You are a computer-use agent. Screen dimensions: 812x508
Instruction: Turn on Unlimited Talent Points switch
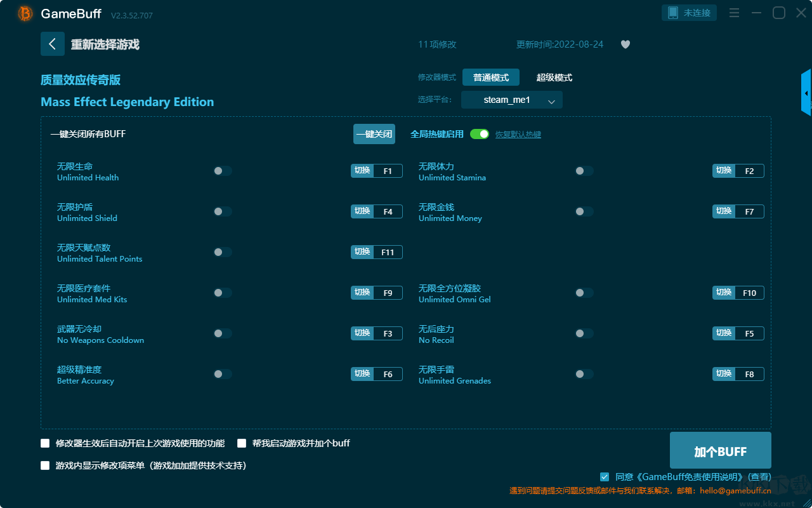(x=223, y=252)
